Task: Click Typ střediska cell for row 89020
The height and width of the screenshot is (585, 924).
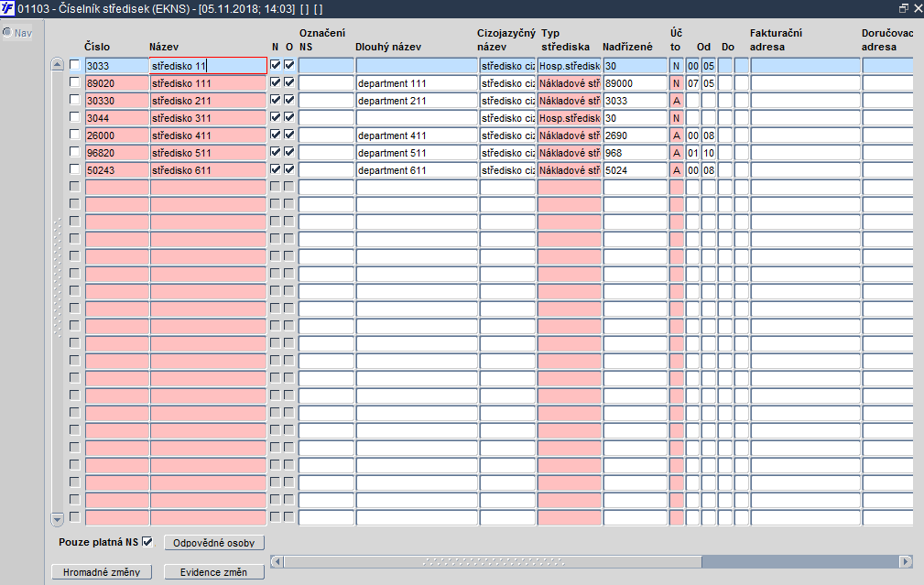Action: (x=570, y=83)
